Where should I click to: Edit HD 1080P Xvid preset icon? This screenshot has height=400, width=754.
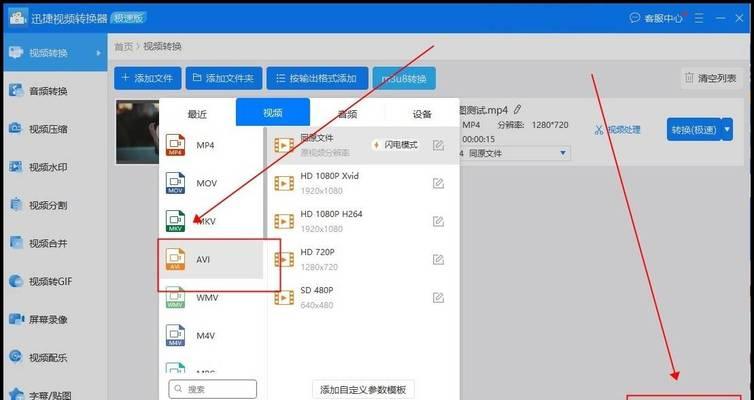438,183
